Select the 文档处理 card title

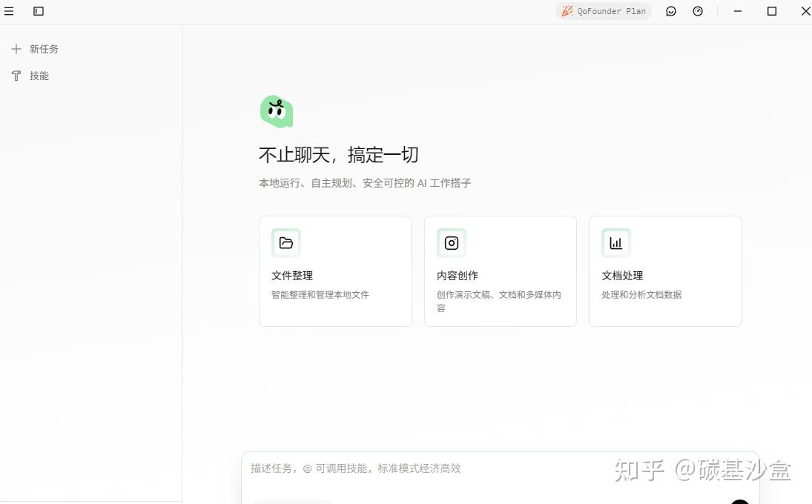[622, 276]
